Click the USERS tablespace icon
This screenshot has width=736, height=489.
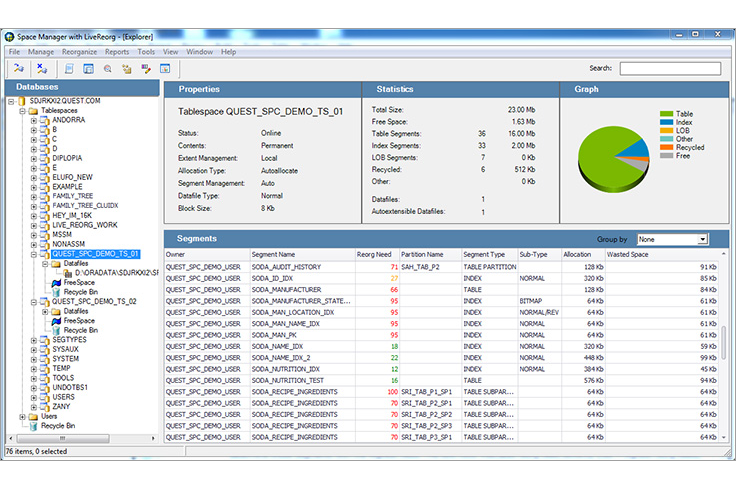coord(45,397)
